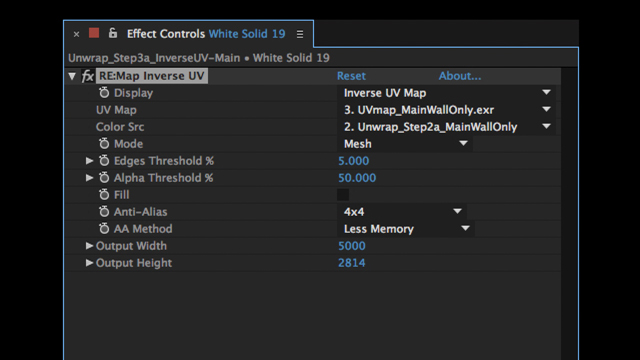Click the red layer label color square
This screenshot has width=640, height=360.
(x=94, y=33)
